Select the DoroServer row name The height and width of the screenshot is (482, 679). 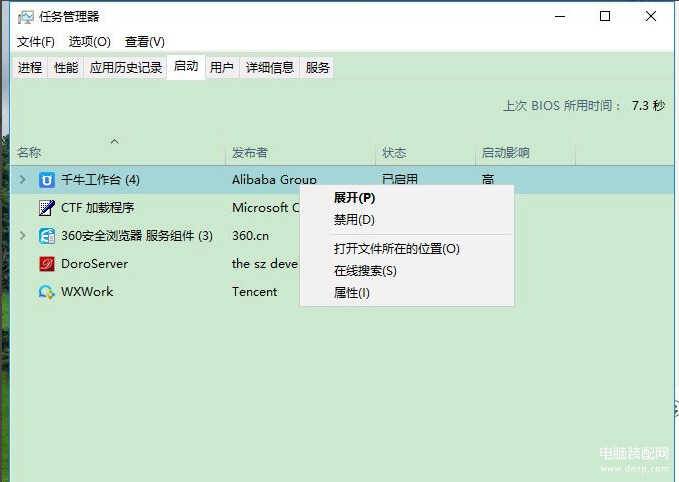(94, 264)
